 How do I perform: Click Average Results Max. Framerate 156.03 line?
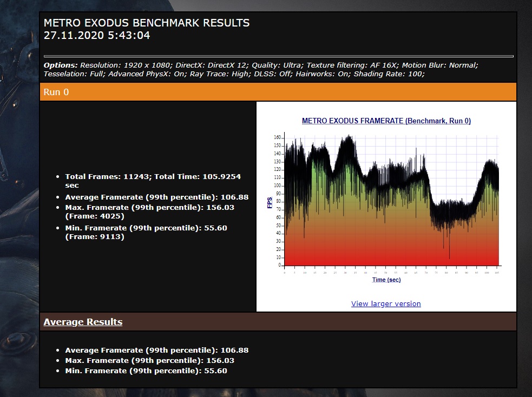click(149, 360)
